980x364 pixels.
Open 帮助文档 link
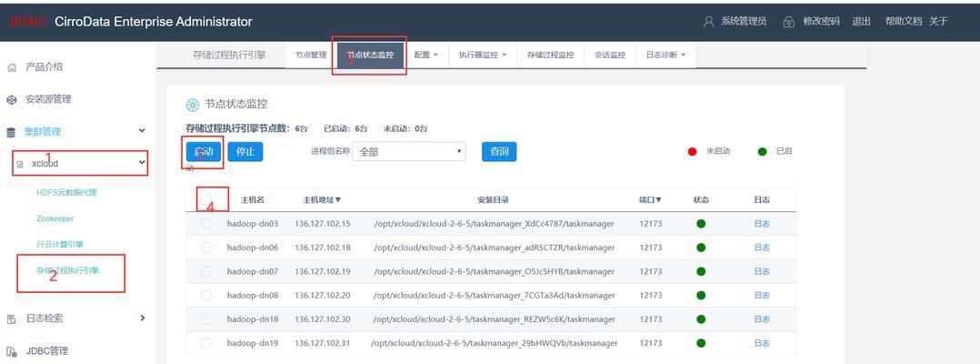pos(904,22)
